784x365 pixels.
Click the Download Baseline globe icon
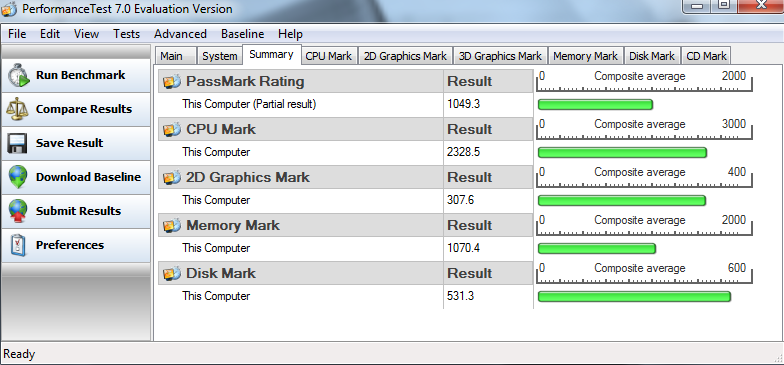[18, 177]
